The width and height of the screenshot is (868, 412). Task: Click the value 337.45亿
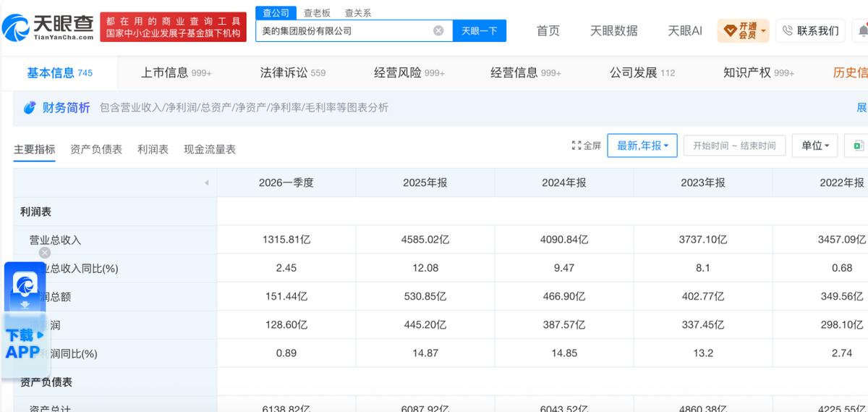click(x=703, y=324)
